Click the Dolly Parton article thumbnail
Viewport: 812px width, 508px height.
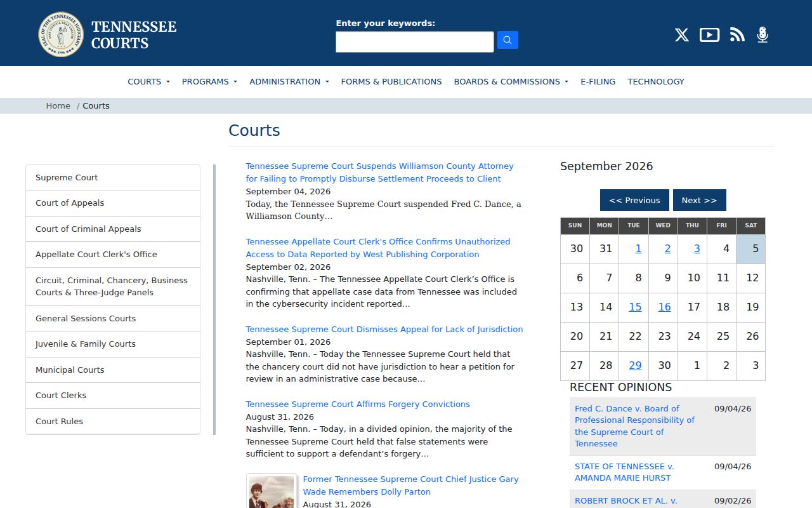pos(272,491)
